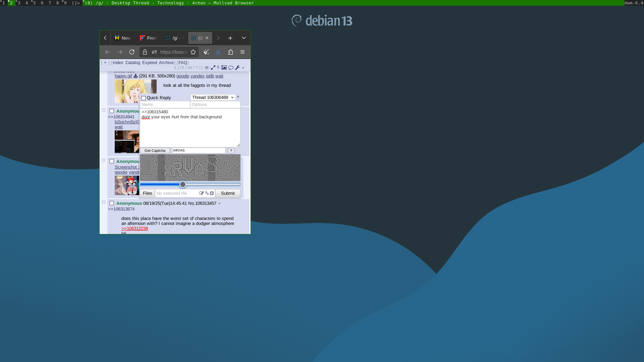Click the broom New Identity icon

(x=206, y=52)
